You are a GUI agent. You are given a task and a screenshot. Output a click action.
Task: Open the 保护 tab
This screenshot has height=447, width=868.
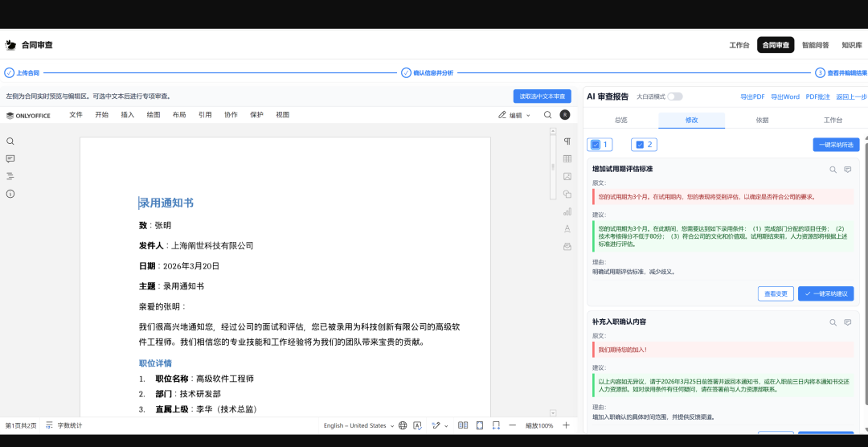[257, 115]
